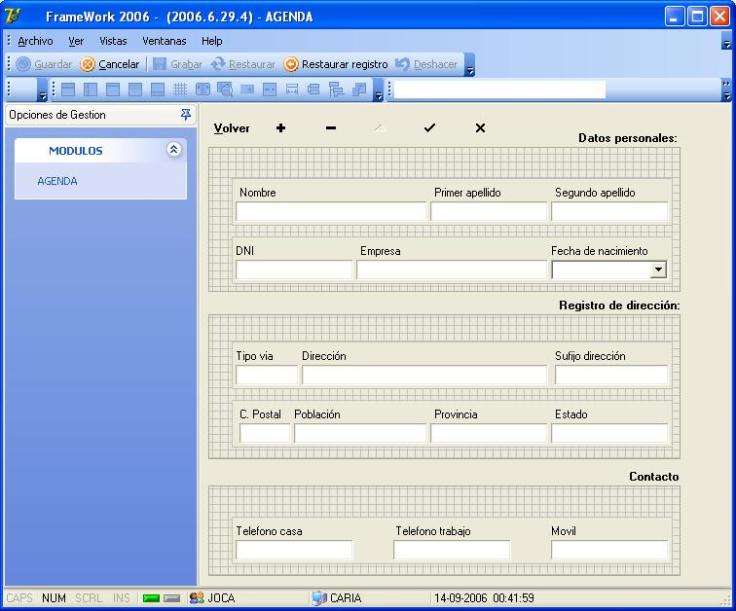The image size is (736, 611).
Task: Open the Fecha de nacimiento dropdown
Action: (658, 270)
